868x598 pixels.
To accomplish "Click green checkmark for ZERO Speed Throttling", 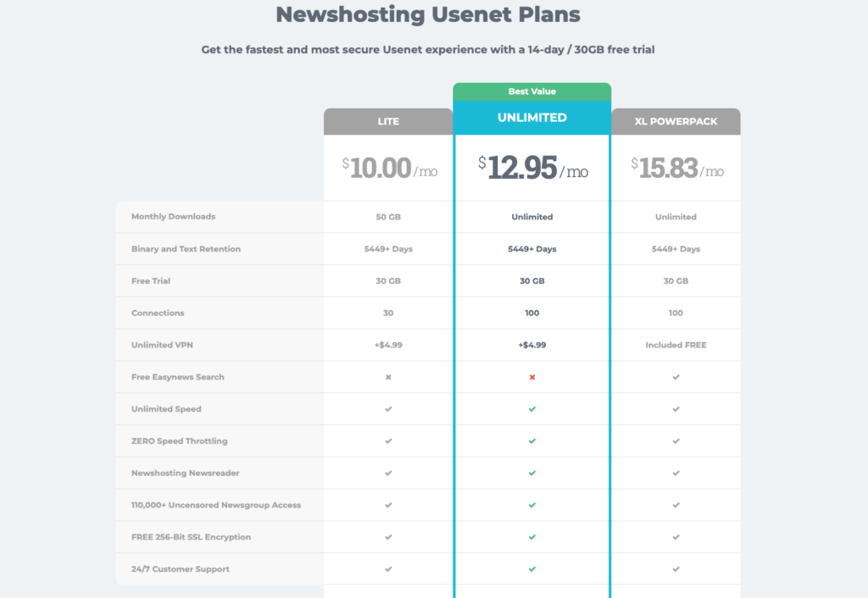I will click(x=532, y=441).
